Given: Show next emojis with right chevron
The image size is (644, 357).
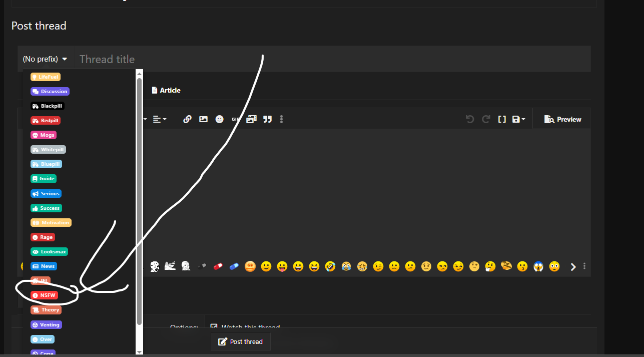Looking at the screenshot, I should (x=573, y=267).
